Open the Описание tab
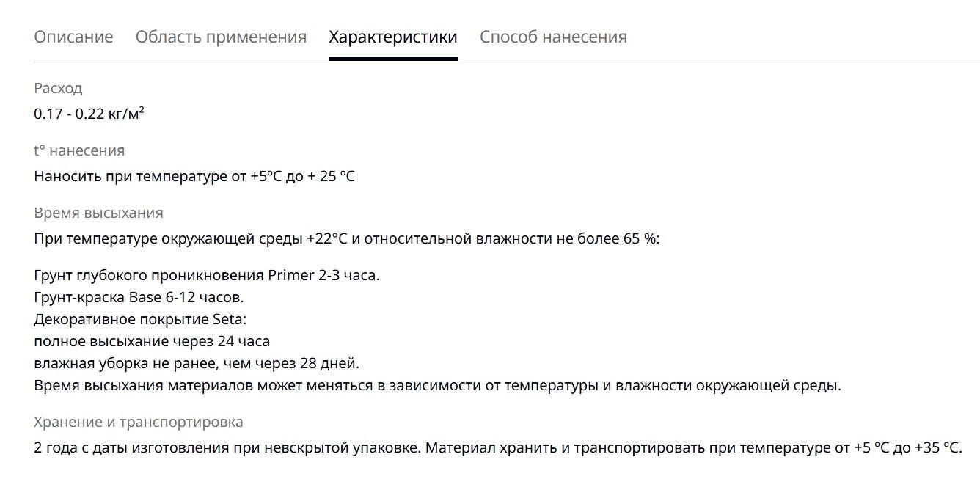This screenshot has height=490, width=980. 73,37
